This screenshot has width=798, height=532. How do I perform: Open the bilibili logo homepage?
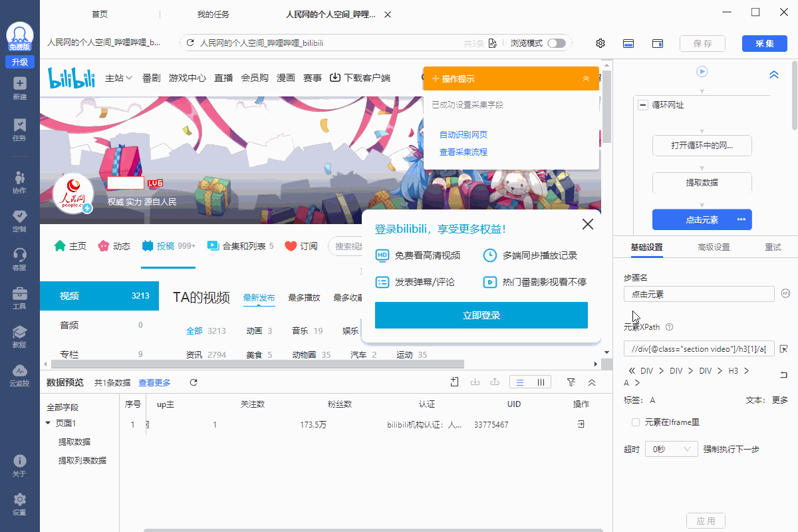coord(71,78)
